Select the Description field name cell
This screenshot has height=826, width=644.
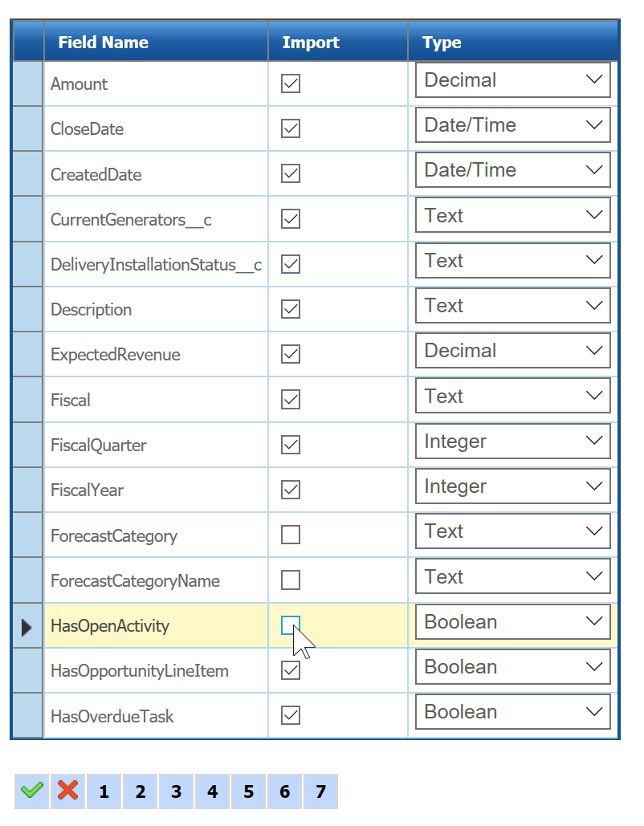[156, 309]
